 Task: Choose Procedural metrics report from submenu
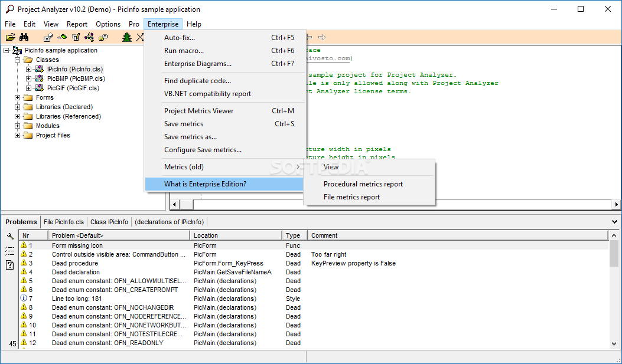[x=369, y=184]
